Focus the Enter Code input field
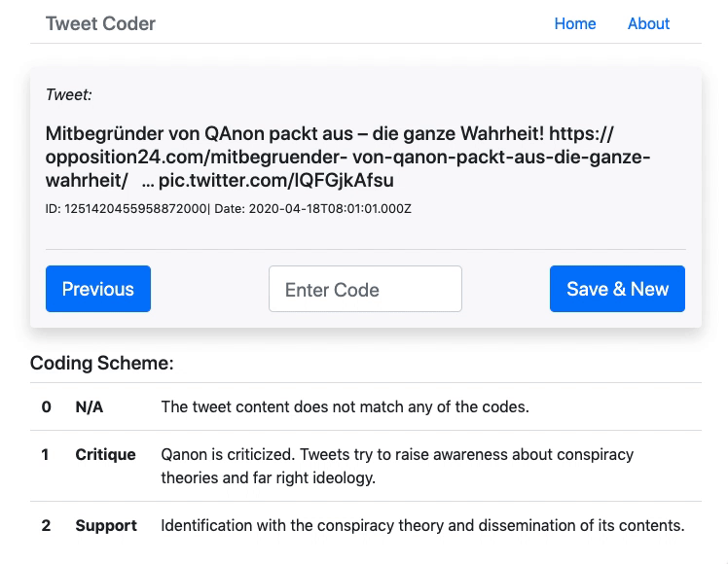The width and height of the screenshot is (728, 564). 365,289
